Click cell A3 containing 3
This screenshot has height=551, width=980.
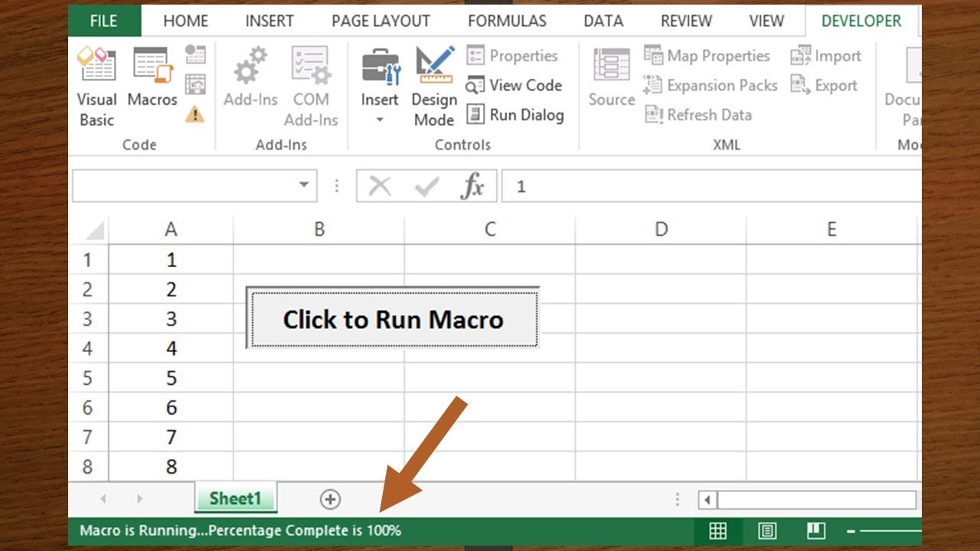pyautogui.click(x=171, y=319)
